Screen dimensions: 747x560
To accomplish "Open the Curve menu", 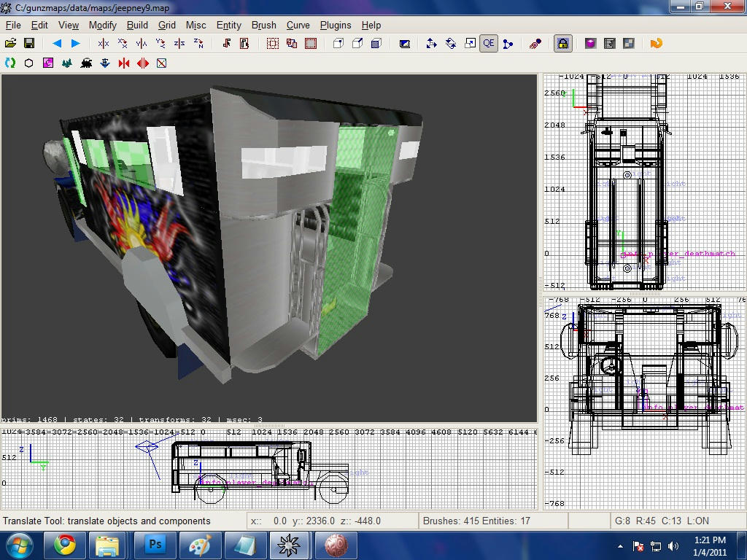I will click(298, 25).
